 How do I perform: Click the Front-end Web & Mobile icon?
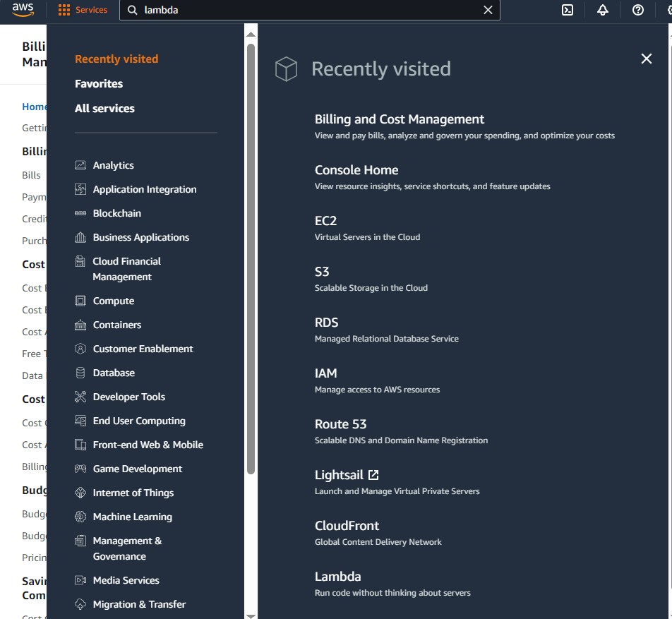tap(80, 445)
